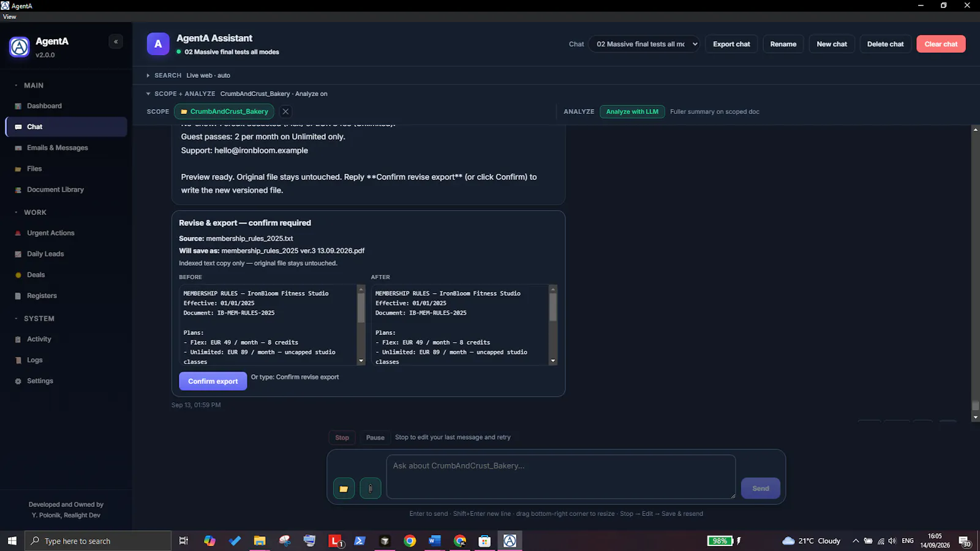The image size is (980, 551).
Task: Click the AFTER pane scrollbar thumb
Action: [553, 307]
